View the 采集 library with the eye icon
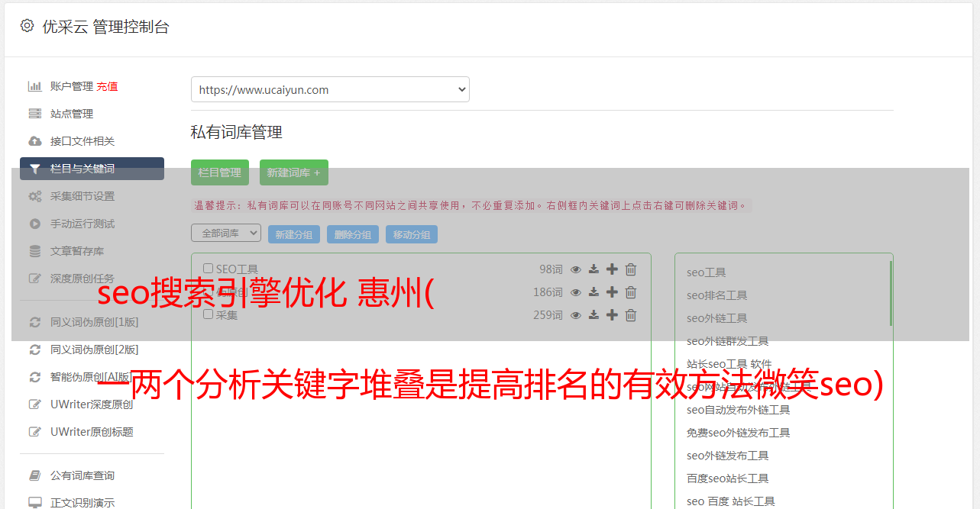The height and width of the screenshot is (509, 980). pos(576,315)
